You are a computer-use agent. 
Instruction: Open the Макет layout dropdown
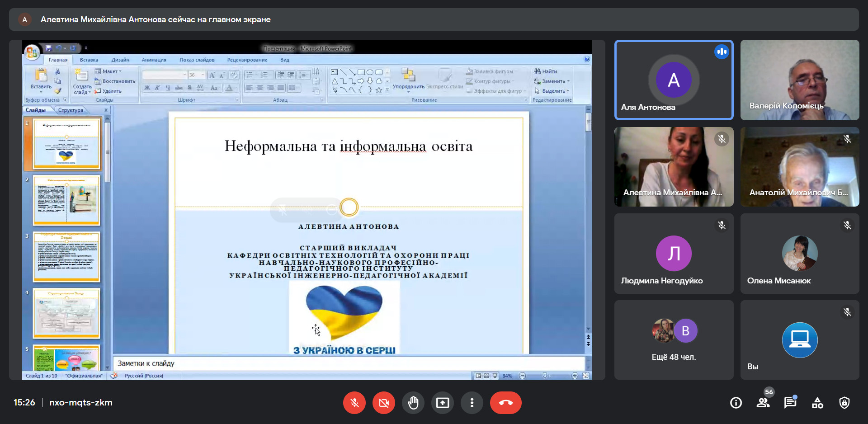click(x=108, y=71)
